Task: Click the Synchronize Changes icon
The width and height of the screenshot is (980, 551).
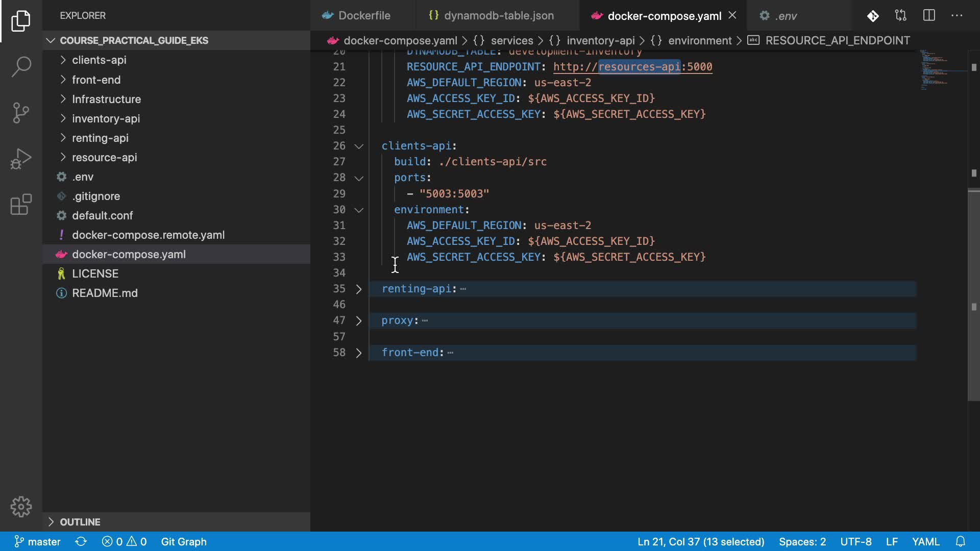Action: (x=81, y=541)
